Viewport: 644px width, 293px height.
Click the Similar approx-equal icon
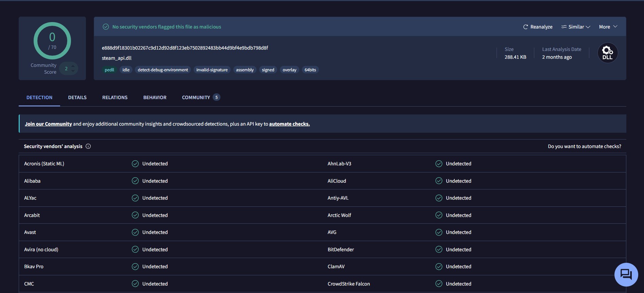coord(564,27)
